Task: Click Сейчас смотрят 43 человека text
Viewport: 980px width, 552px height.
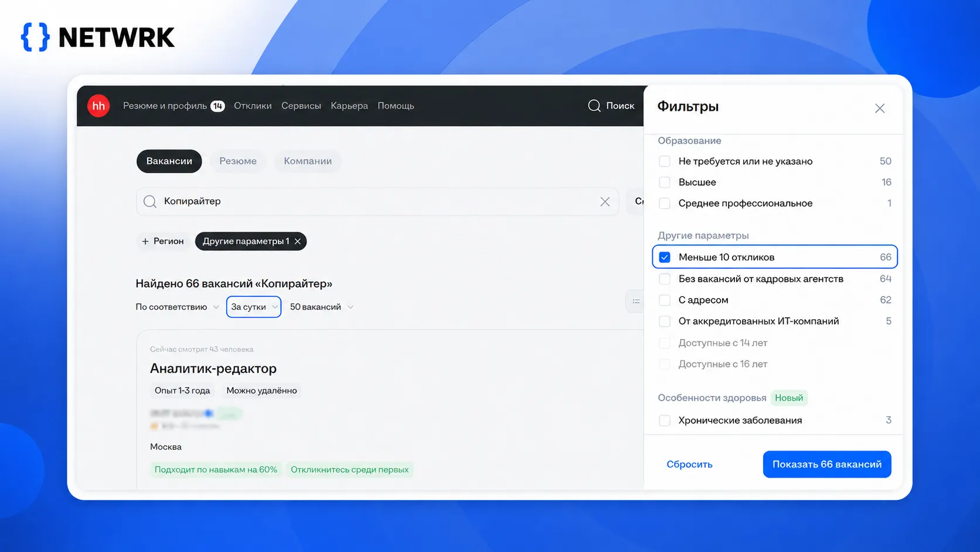Action: [x=202, y=349]
